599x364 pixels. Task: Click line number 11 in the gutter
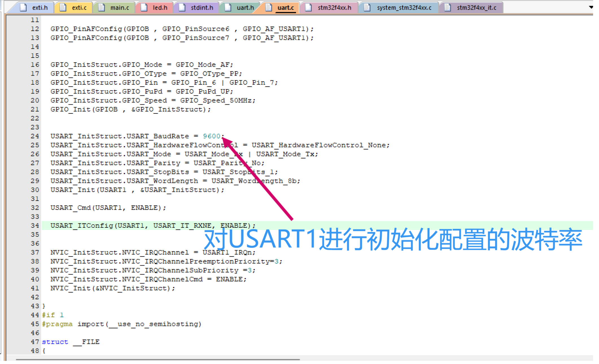35,20
